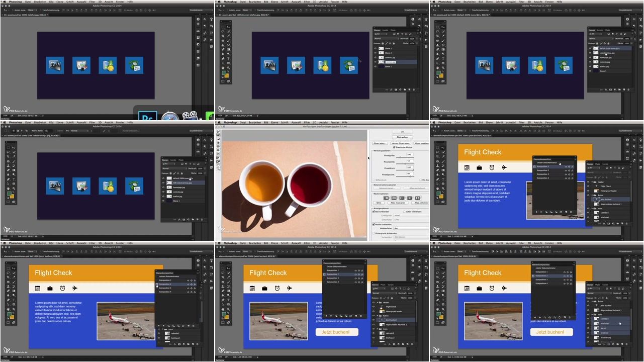Select Thaw Mask tool in Verflüssigen dialog
This screenshot has width=644, height=362.
click(218, 161)
